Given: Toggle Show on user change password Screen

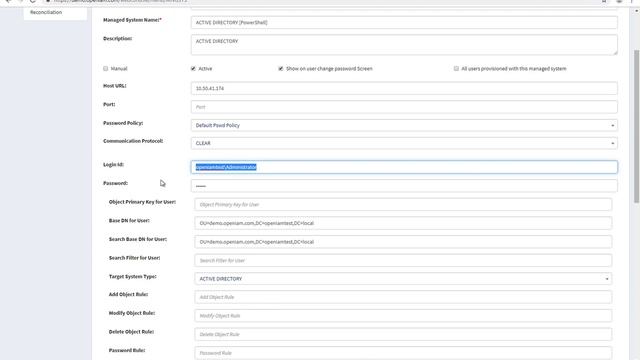Looking at the screenshot, I should click(281, 69).
